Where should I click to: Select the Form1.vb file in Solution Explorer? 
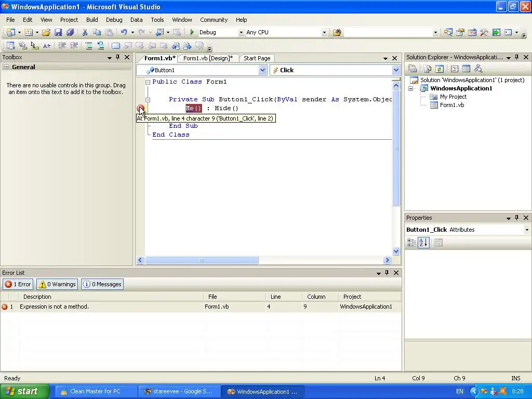click(451, 105)
